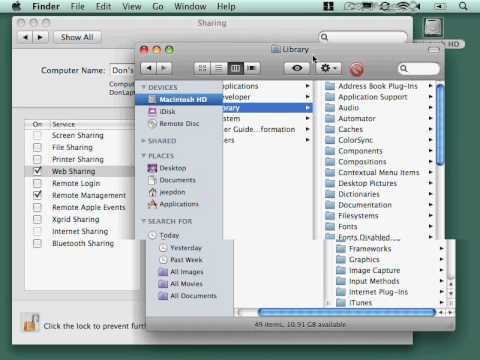Select Macintosh HD in sidebar
480x360 pixels.
pyautogui.click(x=179, y=99)
